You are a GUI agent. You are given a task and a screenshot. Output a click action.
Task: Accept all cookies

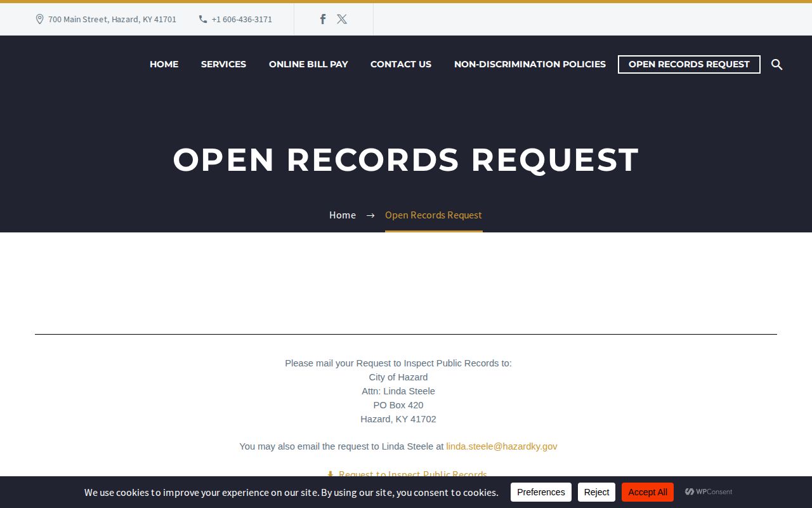pos(648,492)
